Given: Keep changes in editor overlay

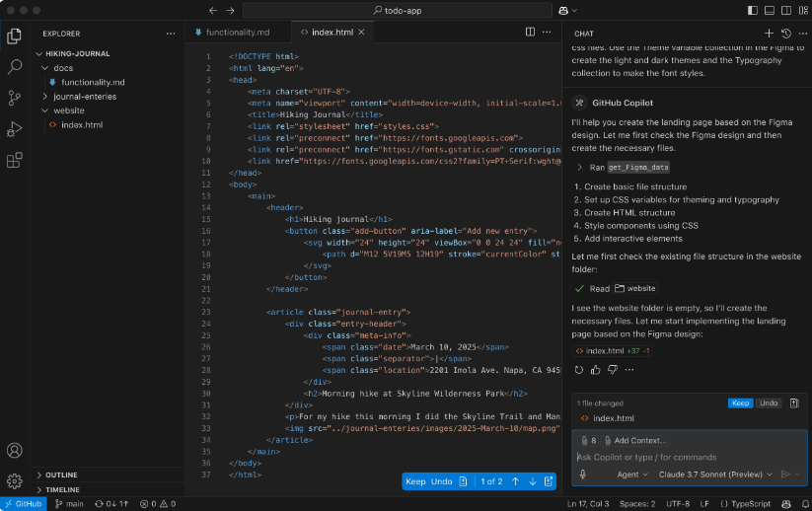Looking at the screenshot, I should pyautogui.click(x=415, y=481).
